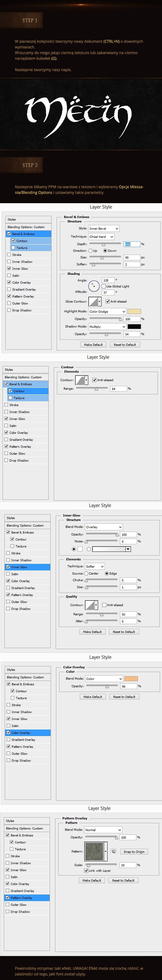Open the Inner Glow gradient picker arrow

[x=128, y=549]
